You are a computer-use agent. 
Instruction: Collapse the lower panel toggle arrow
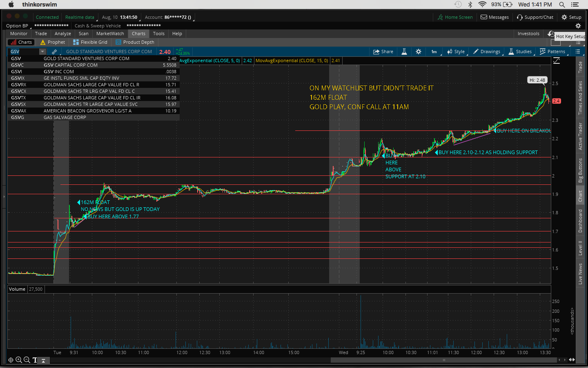pyautogui.click(x=43, y=360)
